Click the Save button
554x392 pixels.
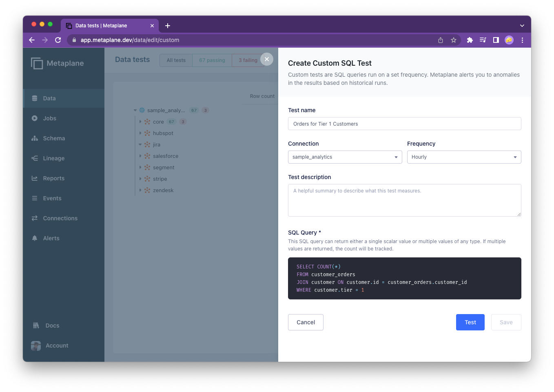(506, 322)
